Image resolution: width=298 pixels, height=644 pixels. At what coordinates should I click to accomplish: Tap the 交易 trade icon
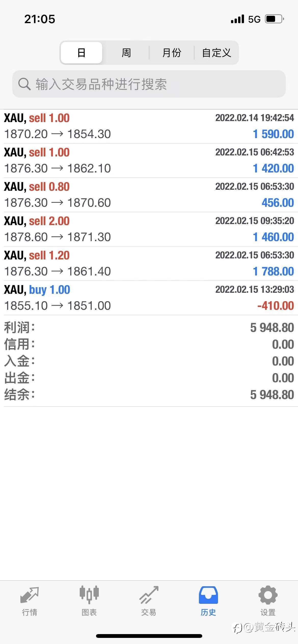[149, 595]
